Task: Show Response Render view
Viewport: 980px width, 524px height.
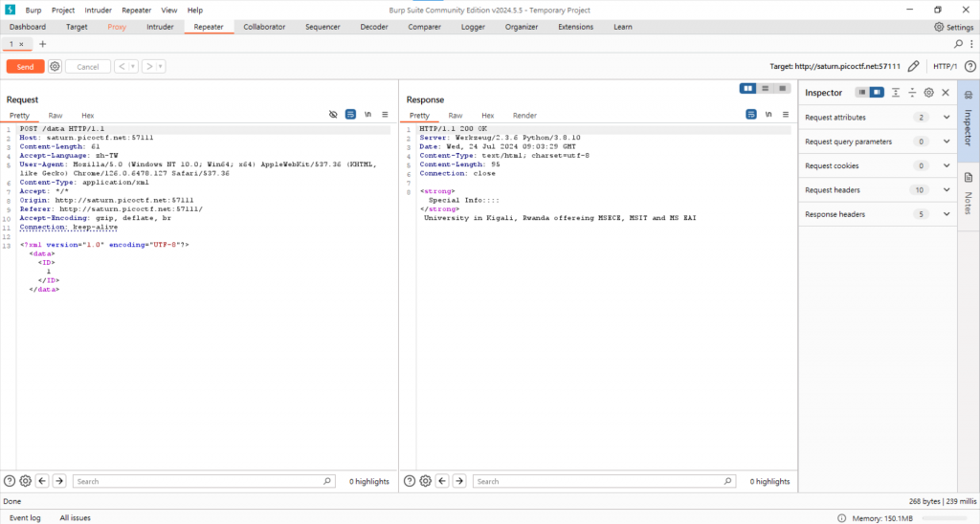Action: (x=524, y=116)
